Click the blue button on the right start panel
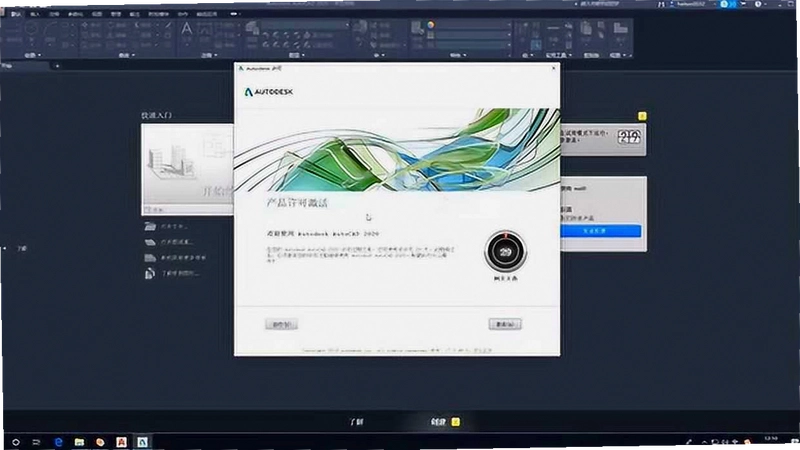This screenshot has height=450, width=800. (x=601, y=231)
